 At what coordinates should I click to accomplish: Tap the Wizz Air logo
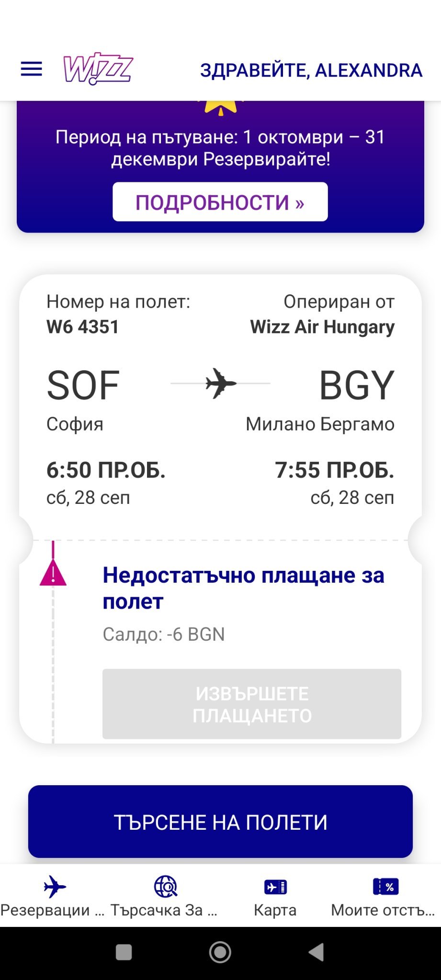(98, 69)
